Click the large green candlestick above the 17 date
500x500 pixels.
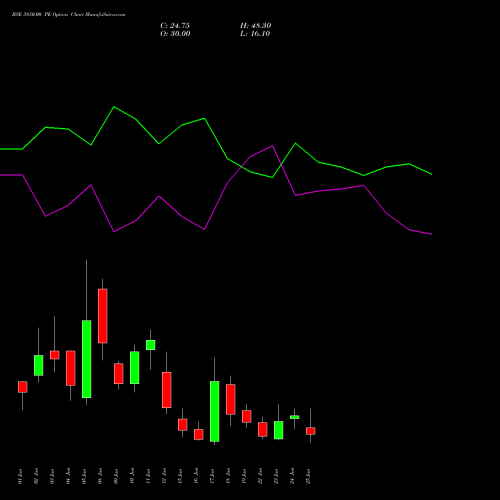coord(215,411)
